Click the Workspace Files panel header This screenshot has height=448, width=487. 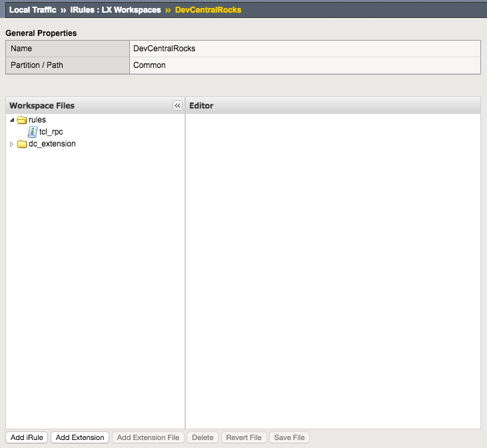pyautogui.click(x=87, y=106)
